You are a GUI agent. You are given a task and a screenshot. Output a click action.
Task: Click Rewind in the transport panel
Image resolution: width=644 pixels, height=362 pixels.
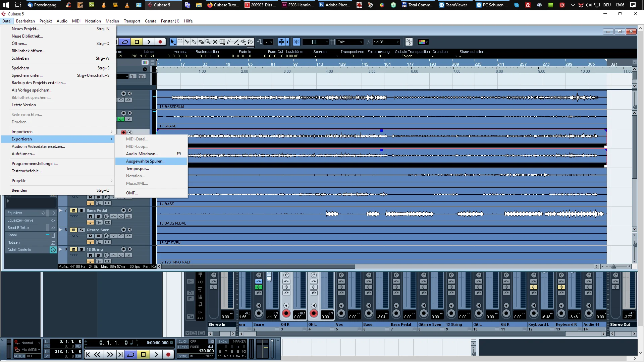pyautogui.click(x=97, y=354)
